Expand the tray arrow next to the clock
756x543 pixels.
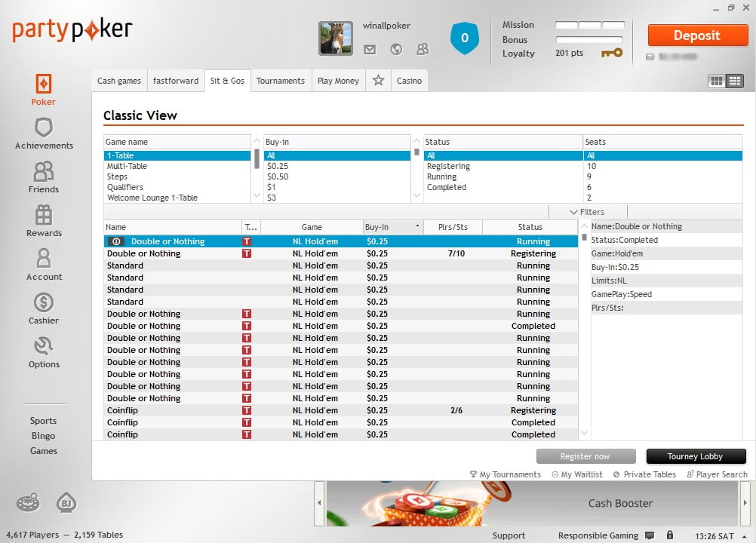click(x=745, y=536)
